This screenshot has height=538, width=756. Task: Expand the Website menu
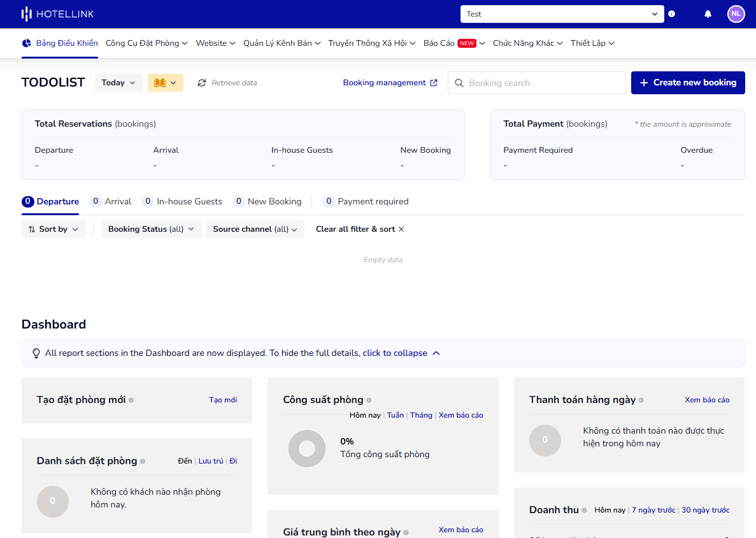pyautogui.click(x=215, y=43)
